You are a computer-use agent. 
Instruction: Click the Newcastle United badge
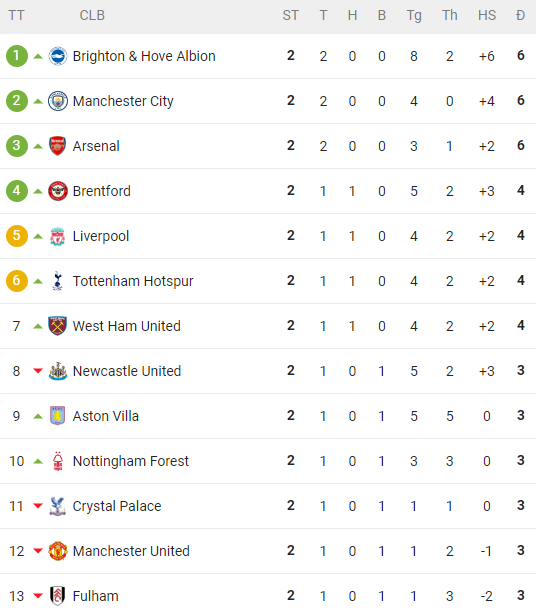58,371
